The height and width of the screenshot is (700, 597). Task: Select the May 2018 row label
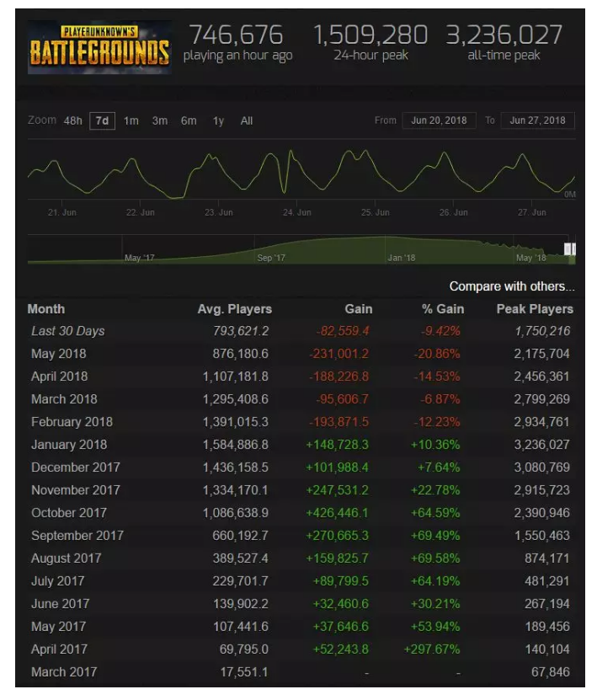click(x=58, y=354)
